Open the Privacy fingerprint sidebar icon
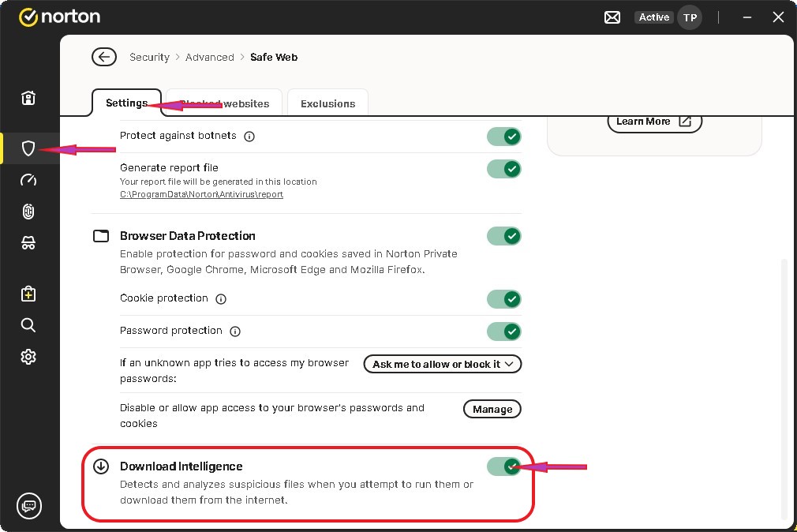797x532 pixels. 28,212
